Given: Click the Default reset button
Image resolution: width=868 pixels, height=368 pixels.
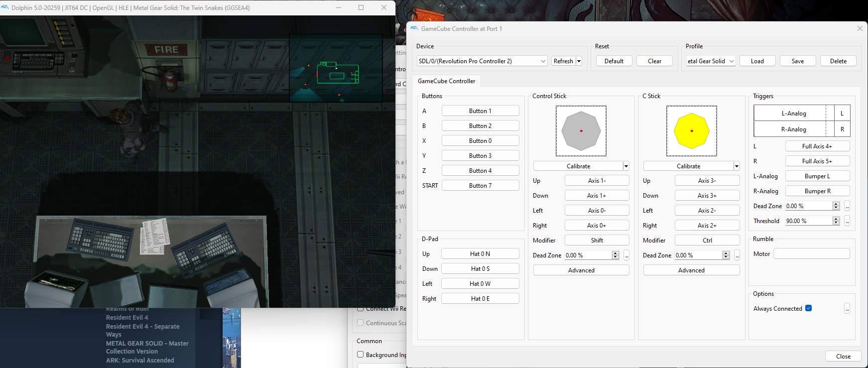Looking at the screenshot, I should (614, 61).
